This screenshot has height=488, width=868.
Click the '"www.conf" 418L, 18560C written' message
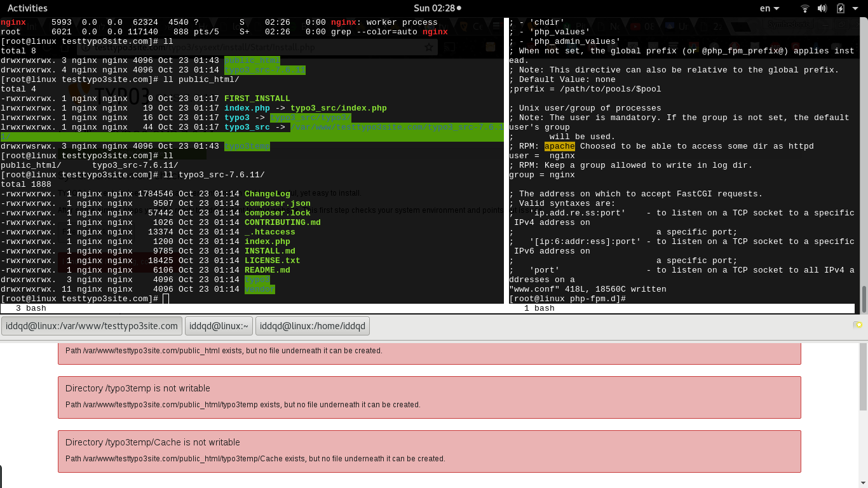588,289
